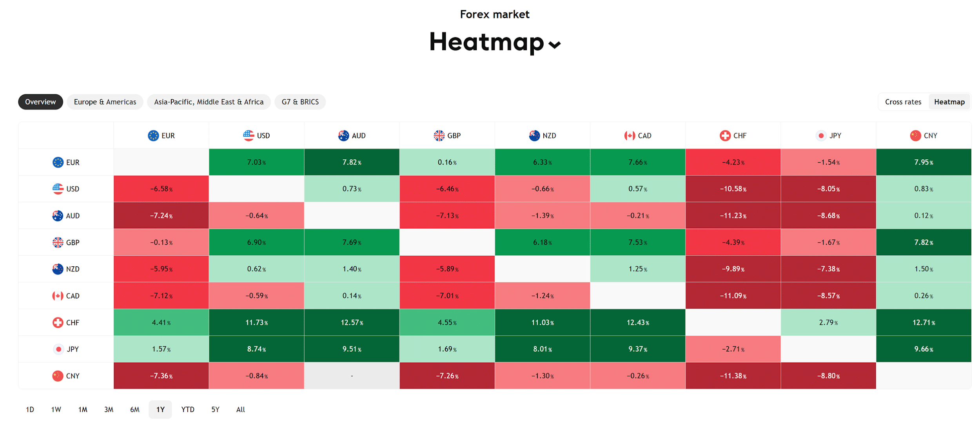
Task: Click the USD flag icon in column header
Action: 248,136
